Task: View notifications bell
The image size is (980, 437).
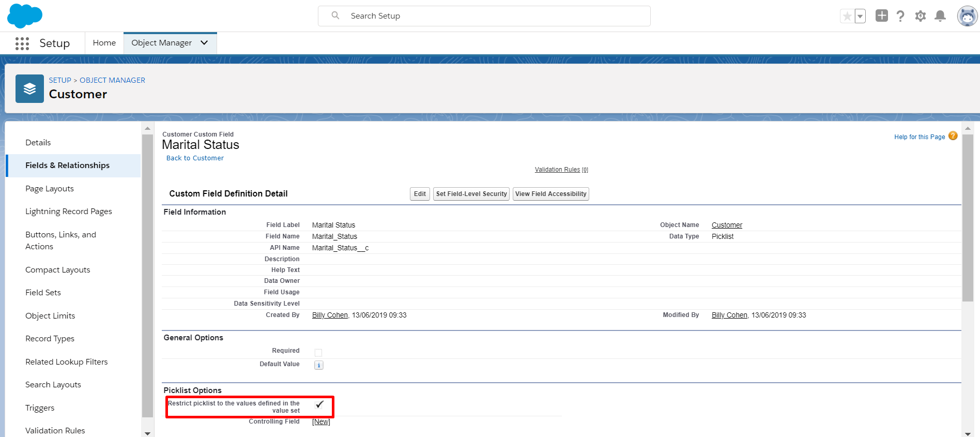Action: 940,16
